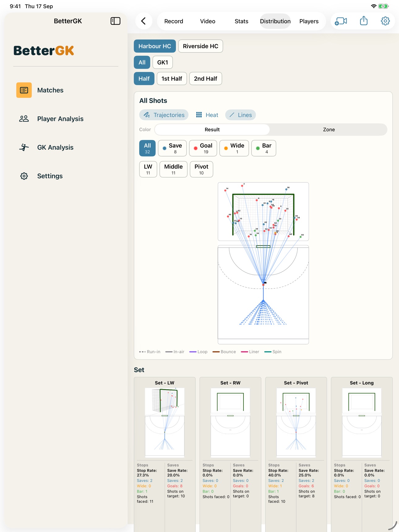Viewport: 399px width, 532px height.
Task: Filter by GK1
Action: tap(162, 62)
